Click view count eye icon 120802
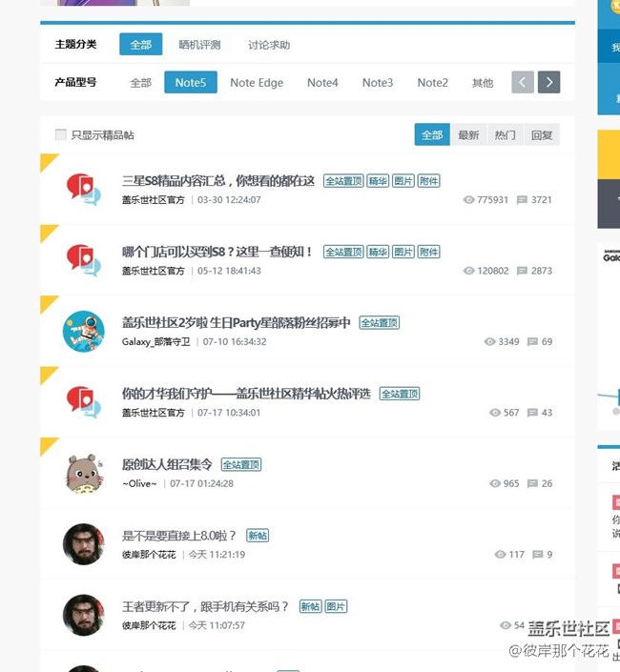The width and height of the screenshot is (620, 672). [x=468, y=271]
